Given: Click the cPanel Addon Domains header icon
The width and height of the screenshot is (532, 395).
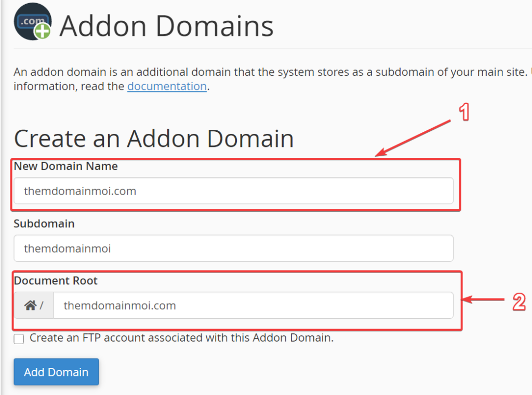Looking at the screenshot, I should [x=32, y=22].
